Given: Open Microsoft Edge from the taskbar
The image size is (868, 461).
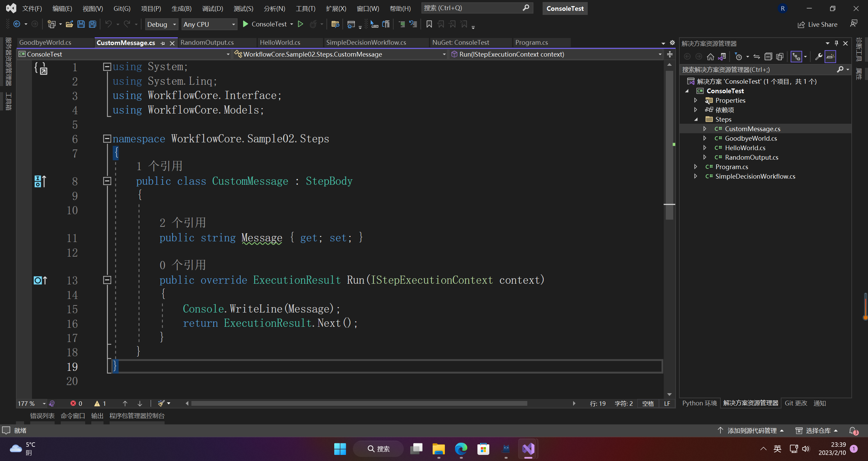Looking at the screenshot, I should click(x=461, y=449).
